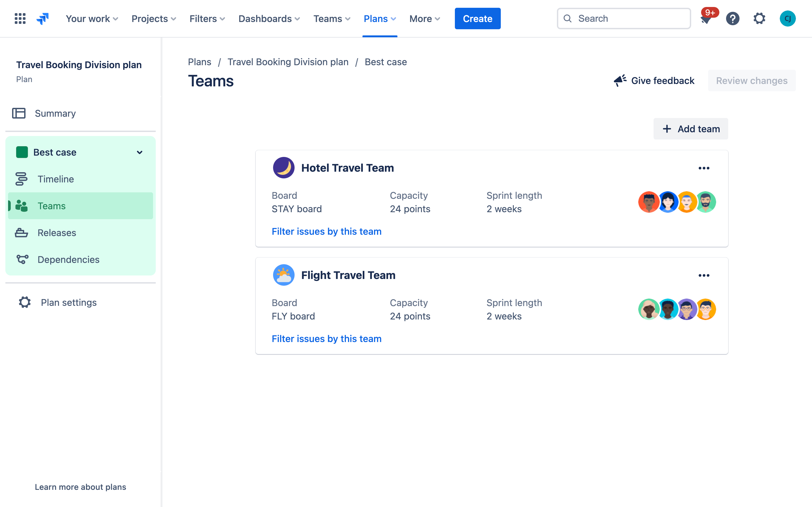This screenshot has width=812, height=507.
Task: Open Plans dropdown in top navigation
Action: point(380,18)
